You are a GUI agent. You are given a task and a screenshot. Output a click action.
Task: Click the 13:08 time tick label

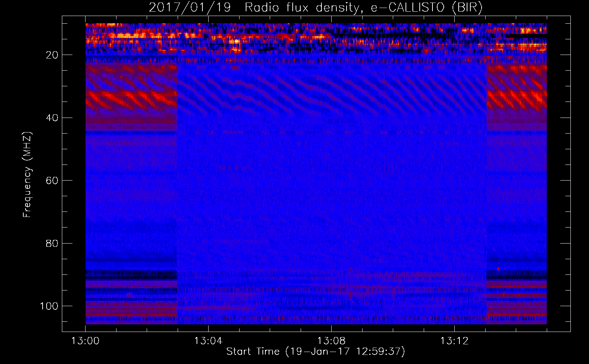tap(331, 341)
